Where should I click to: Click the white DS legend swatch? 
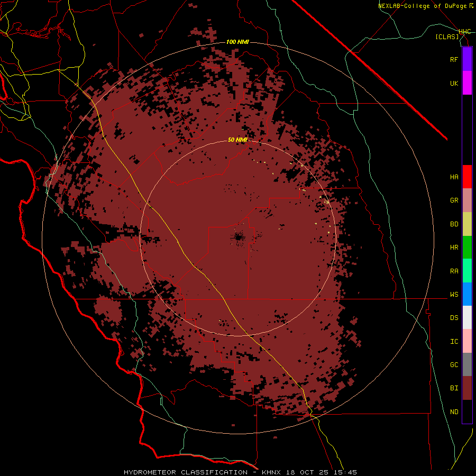[467, 317]
